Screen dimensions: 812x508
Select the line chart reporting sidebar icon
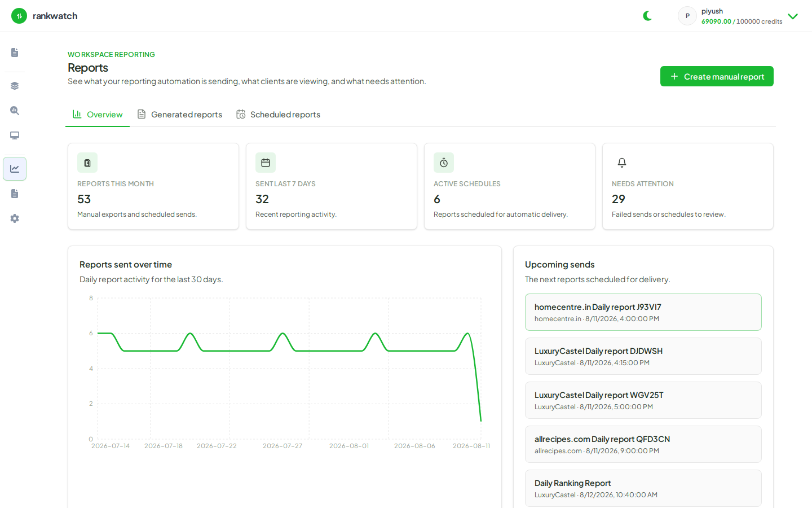point(15,169)
